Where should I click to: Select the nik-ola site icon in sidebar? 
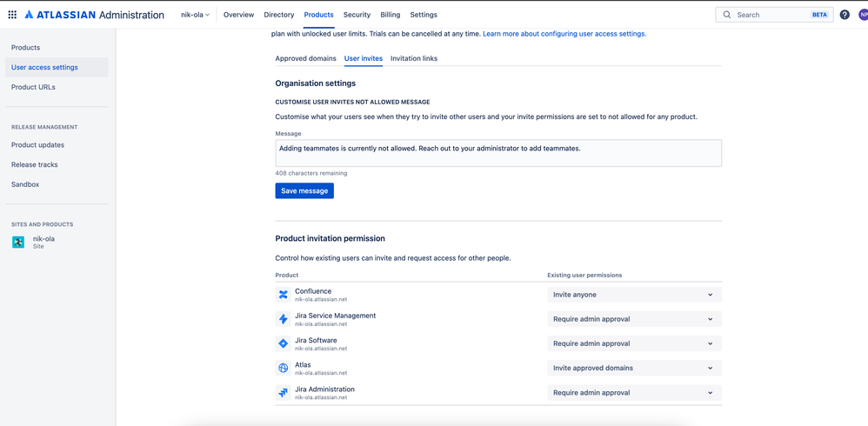coord(18,243)
